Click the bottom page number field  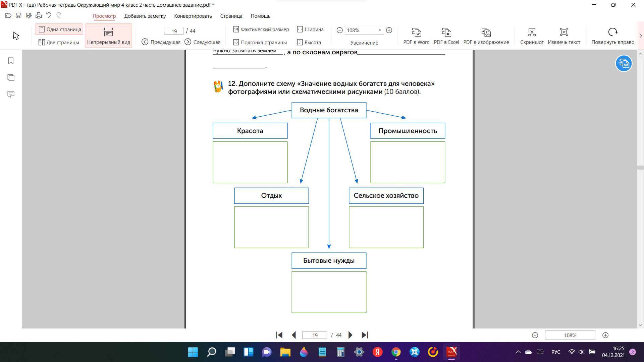click(x=314, y=335)
